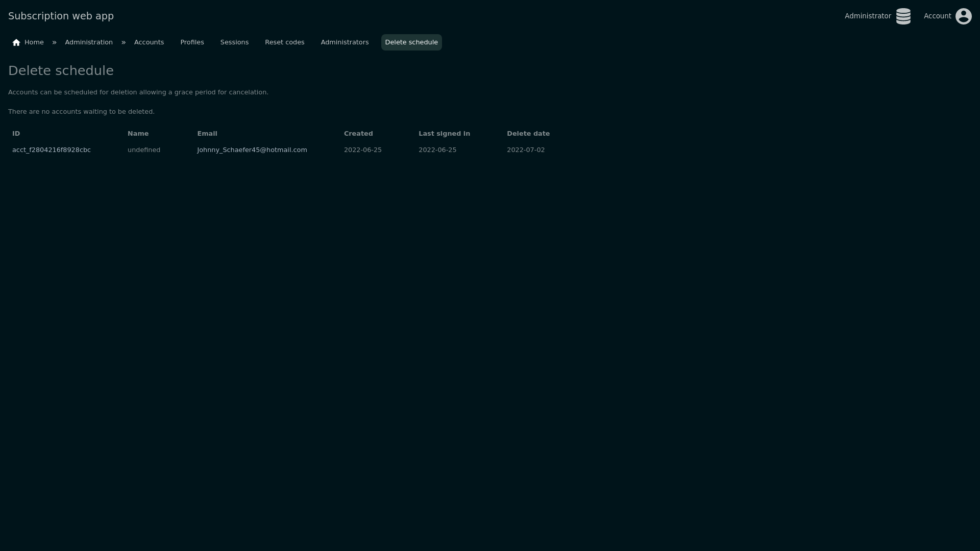This screenshot has width=980, height=551.
Task: Switch to the Profiles tab
Action: [x=192, y=42]
